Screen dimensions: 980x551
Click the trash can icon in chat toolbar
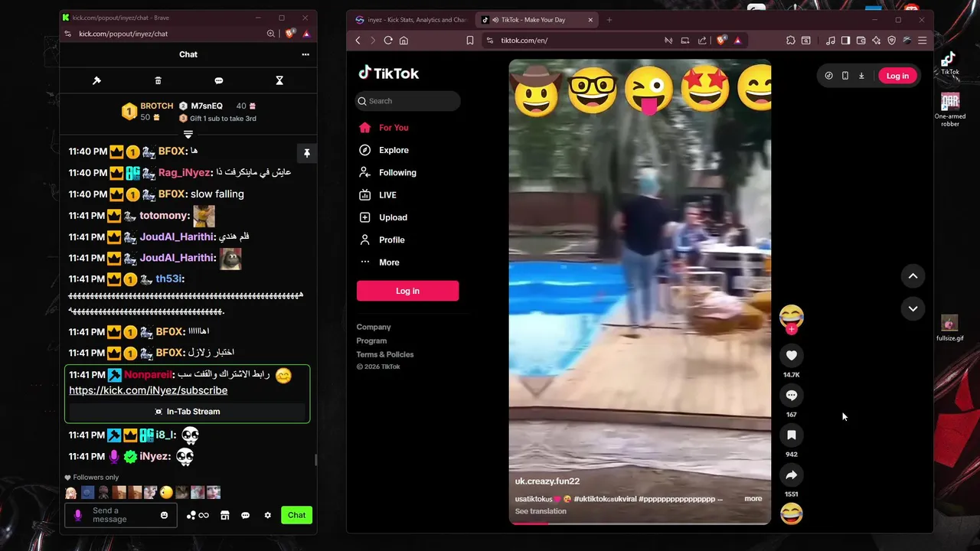[158, 80]
